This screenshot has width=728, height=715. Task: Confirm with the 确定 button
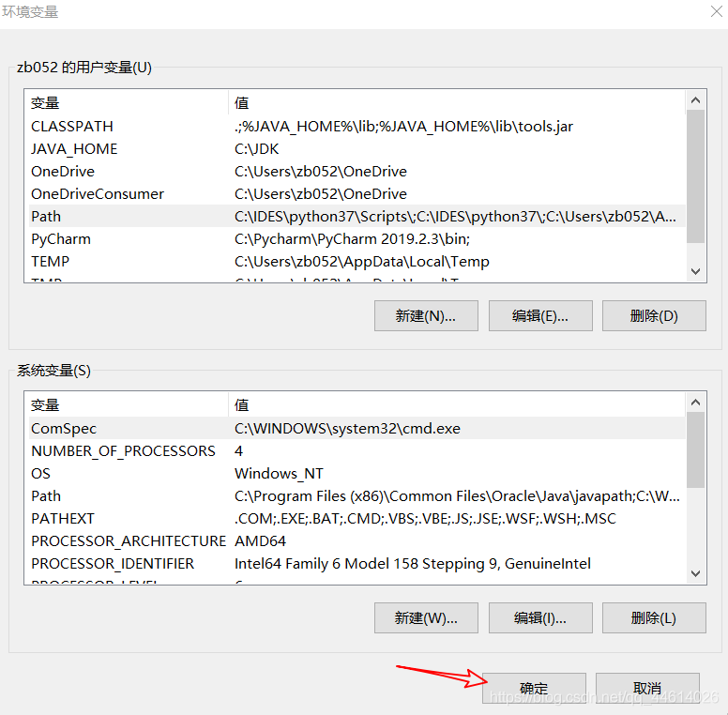click(534, 688)
